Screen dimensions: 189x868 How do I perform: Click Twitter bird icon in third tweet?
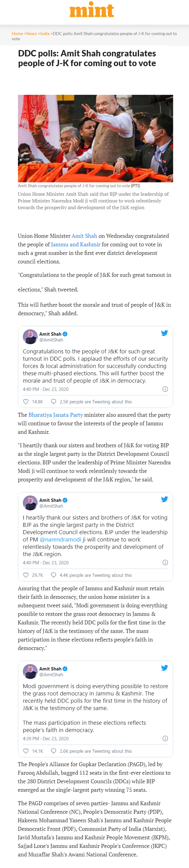coord(164,667)
